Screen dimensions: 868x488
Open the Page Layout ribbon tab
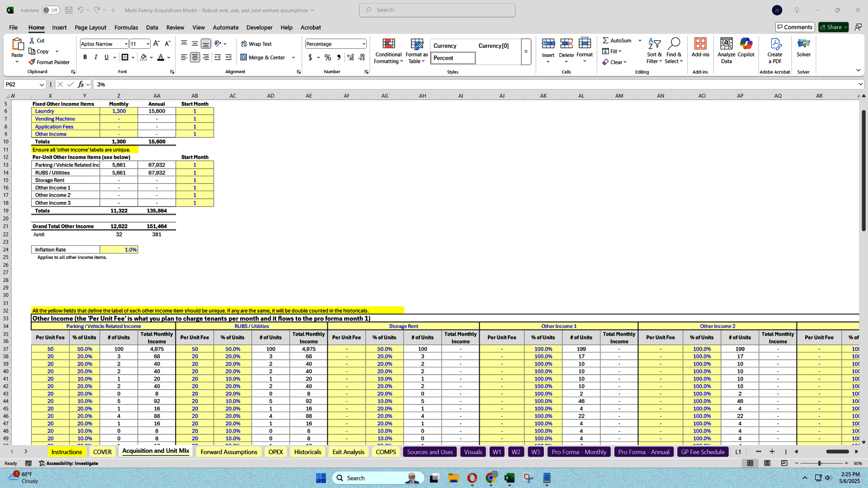[90, 28]
